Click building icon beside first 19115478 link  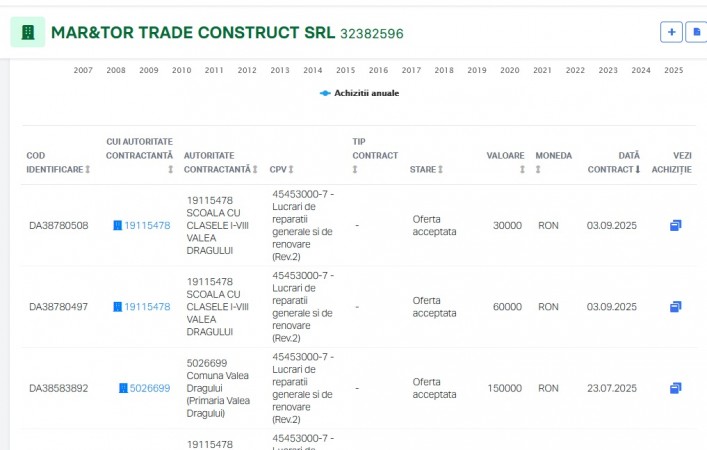117,226
